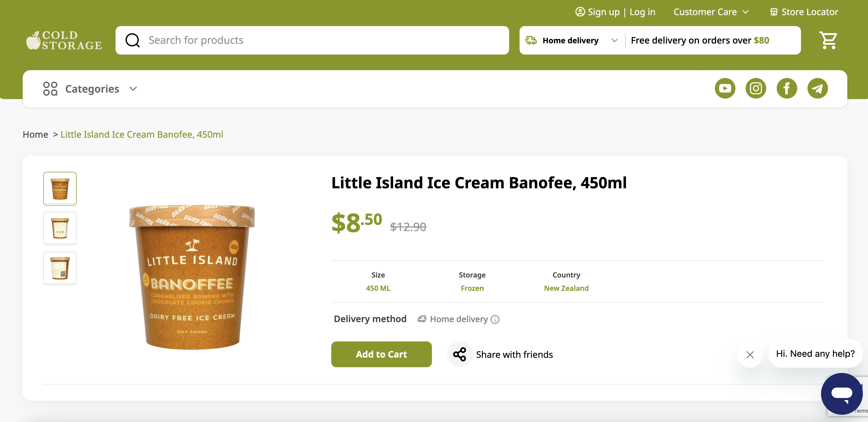The image size is (868, 422).
Task: Go to Home in the breadcrumb
Action: (35, 135)
